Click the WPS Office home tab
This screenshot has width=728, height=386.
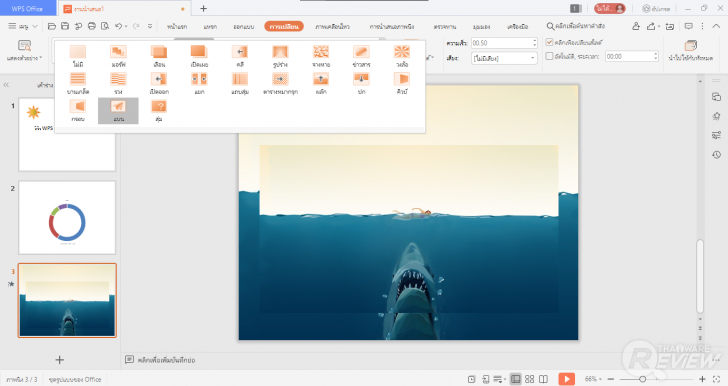(x=27, y=8)
